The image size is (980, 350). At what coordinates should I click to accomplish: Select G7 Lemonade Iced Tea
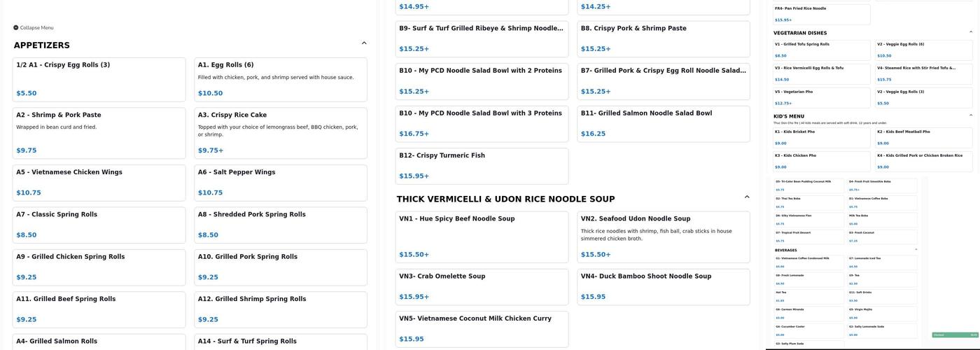[x=882, y=262]
